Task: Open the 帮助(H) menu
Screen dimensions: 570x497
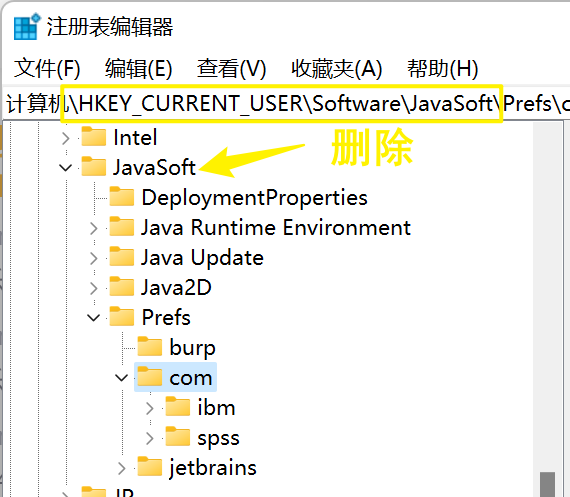Action: click(x=442, y=68)
